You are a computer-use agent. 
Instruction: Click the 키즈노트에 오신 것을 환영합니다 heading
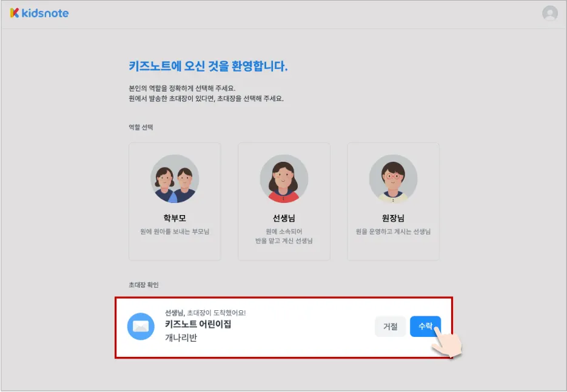tap(208, 66)
